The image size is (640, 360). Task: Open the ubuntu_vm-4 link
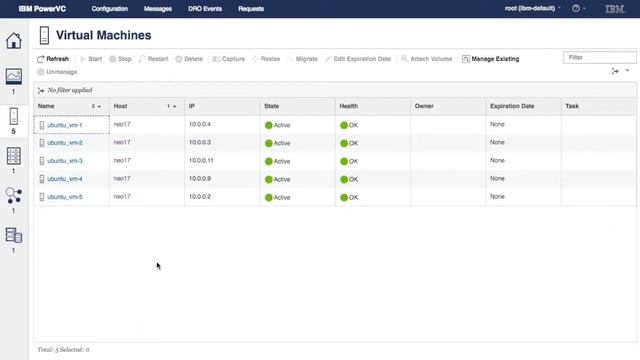(64, 179)
